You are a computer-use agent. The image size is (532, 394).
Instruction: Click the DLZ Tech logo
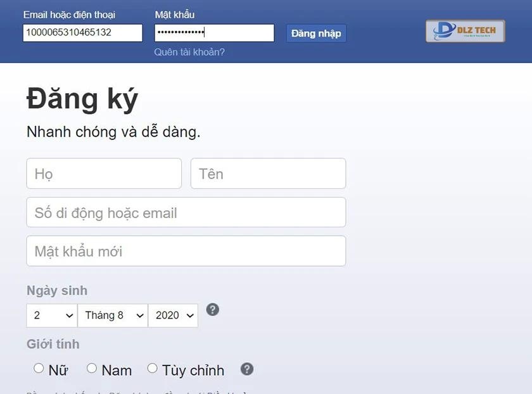(x=465, y=30)
